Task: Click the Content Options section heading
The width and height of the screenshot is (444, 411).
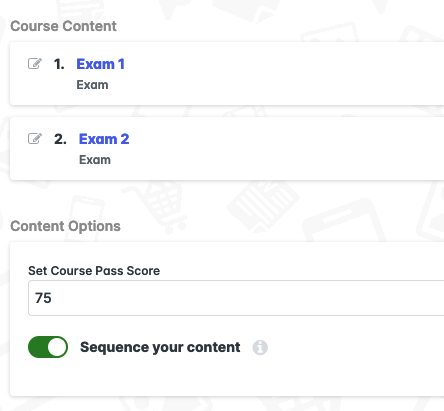Action: tap(65, 226)
